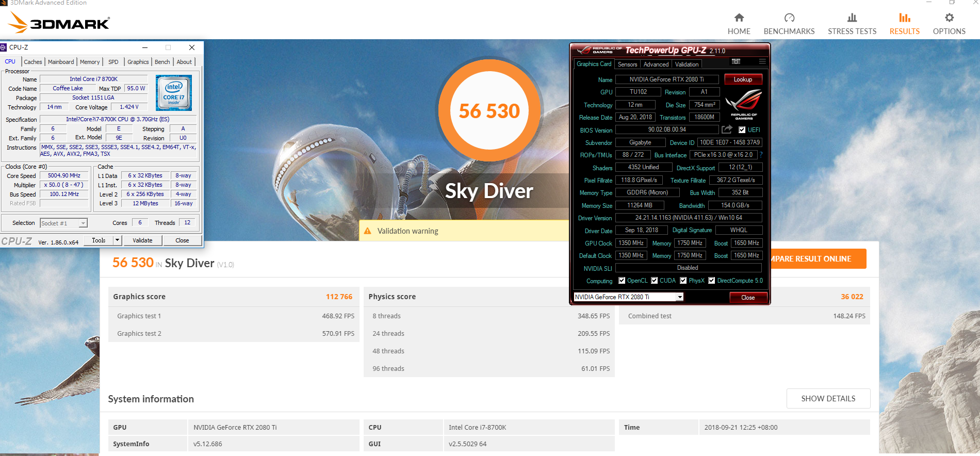Click the Close button in CPU-Z

[182, 240]
